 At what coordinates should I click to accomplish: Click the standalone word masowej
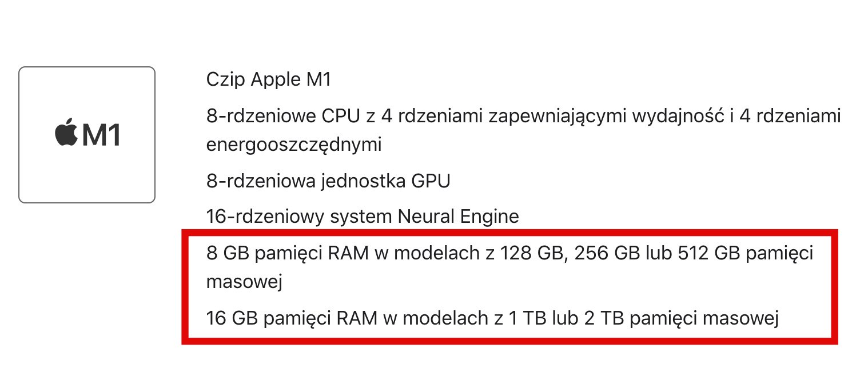[x=245, y=282]
